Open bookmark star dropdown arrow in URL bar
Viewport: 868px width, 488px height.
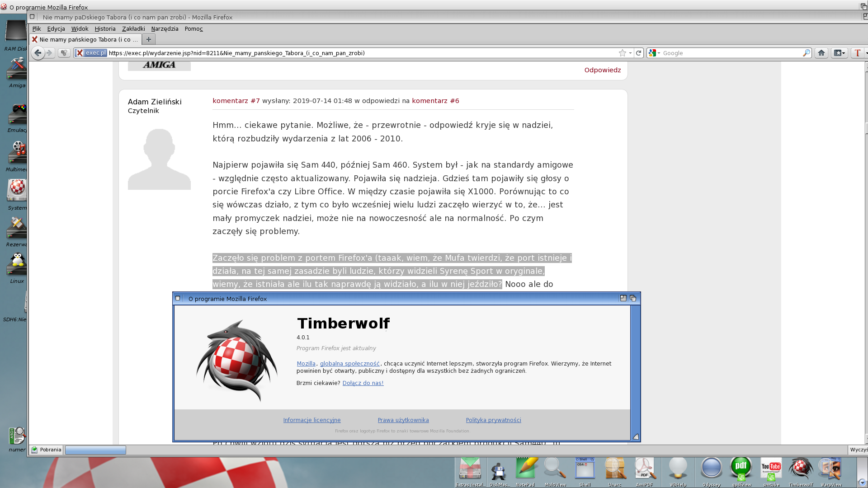[x=630, y=53]
